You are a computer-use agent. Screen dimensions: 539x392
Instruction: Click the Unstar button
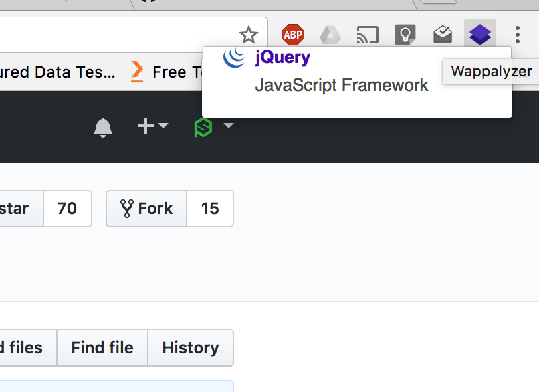[x=21, y=209]
